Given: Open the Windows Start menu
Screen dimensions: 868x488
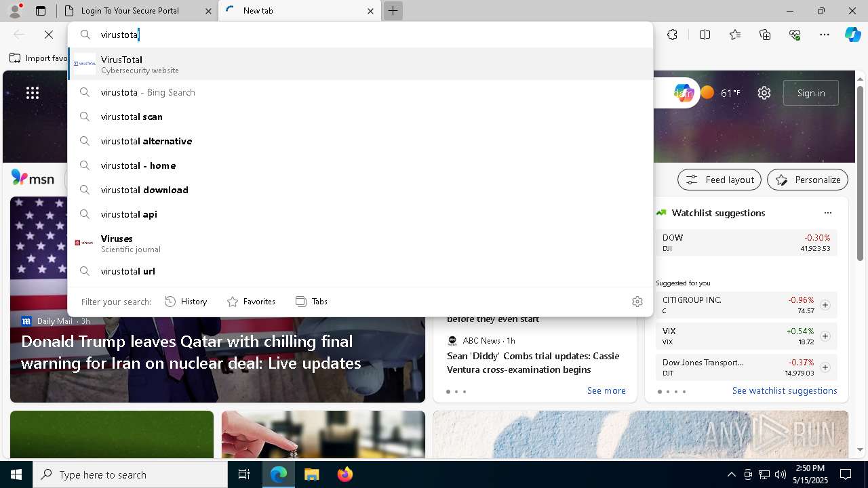Looking at the screenshot, I should 16,474.
